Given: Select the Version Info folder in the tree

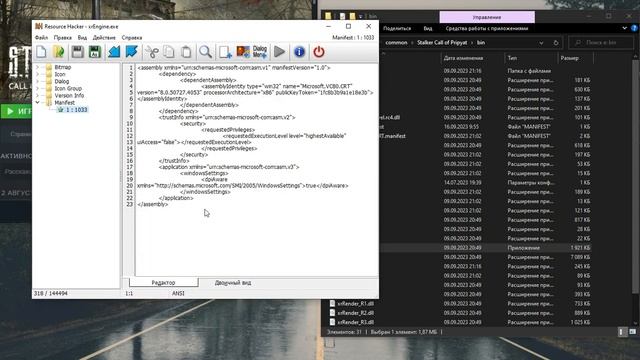Looking at the screenshot, I should click(x=65, y=95).
